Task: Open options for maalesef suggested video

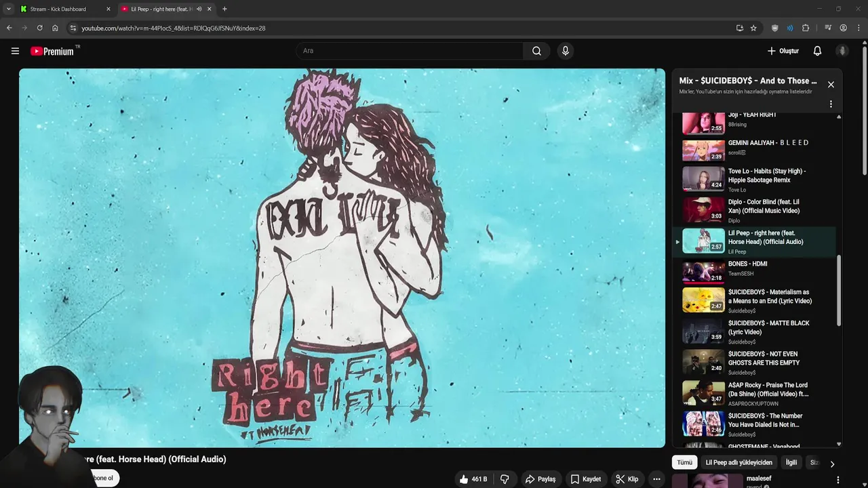Action: coord(838,480)
